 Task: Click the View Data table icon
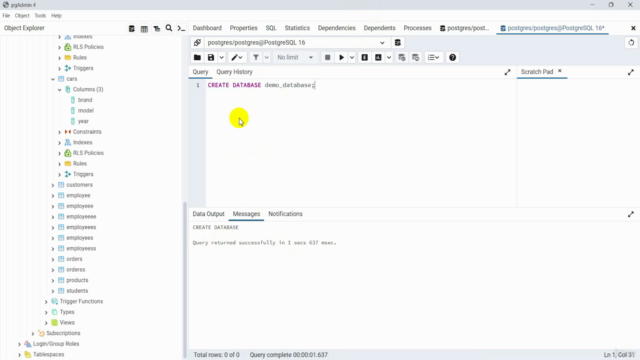pos(144,29)
